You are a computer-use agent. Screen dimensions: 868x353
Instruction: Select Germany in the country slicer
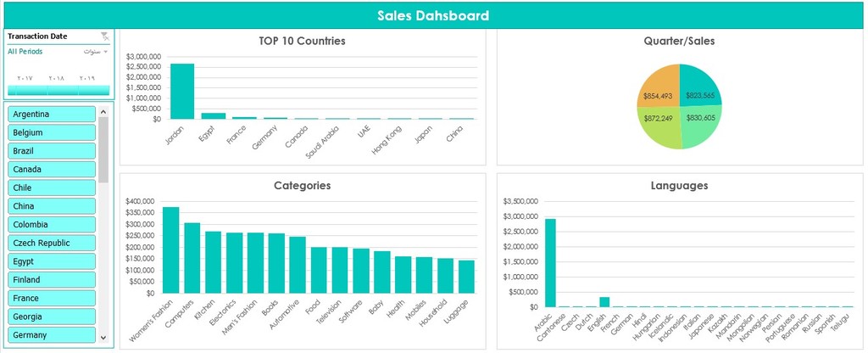pyautogui.click(x=51, y=335)
